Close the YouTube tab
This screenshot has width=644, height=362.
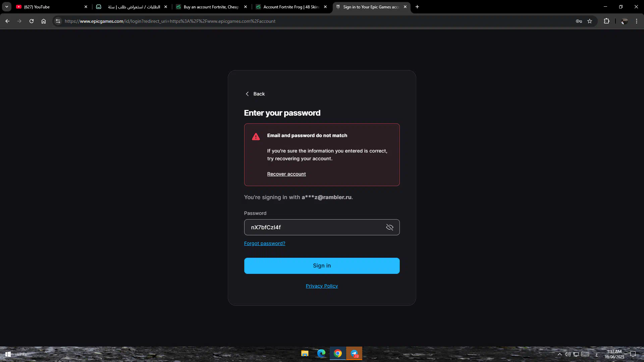tap(86, 7)
